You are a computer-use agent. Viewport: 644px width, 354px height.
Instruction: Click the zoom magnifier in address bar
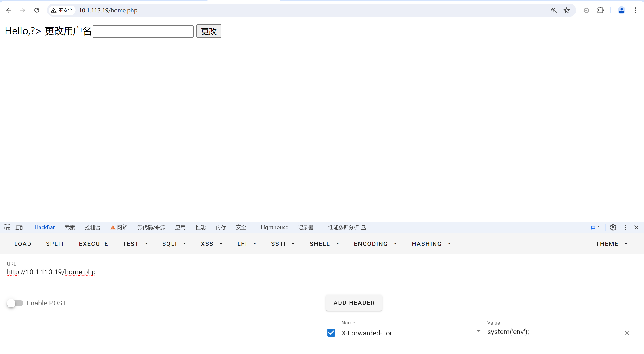554,10
